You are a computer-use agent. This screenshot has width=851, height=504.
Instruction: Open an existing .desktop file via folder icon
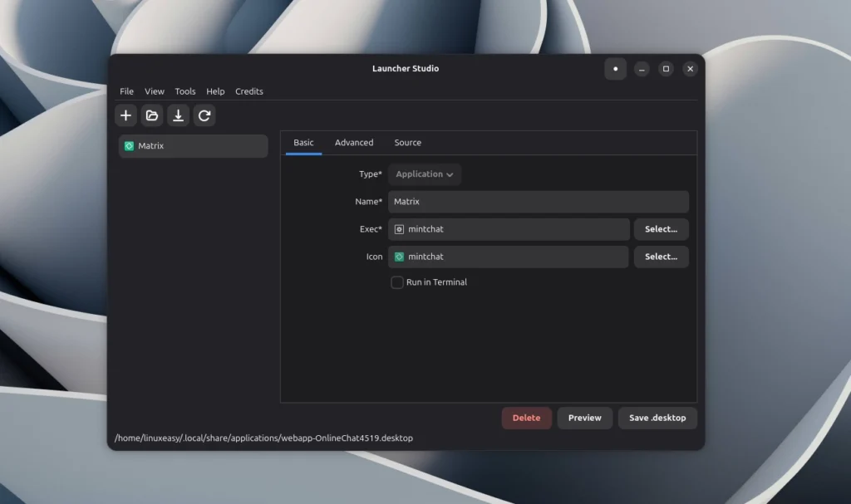click(x=152, y=115)
